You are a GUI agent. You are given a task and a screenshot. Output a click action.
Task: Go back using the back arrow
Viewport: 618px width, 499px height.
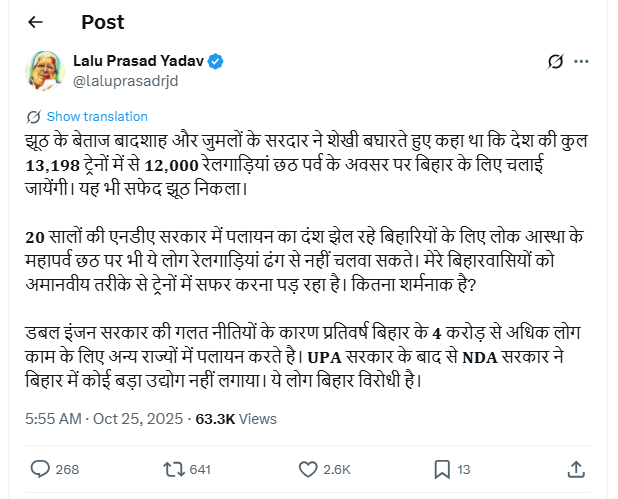(x=36, y=21)
